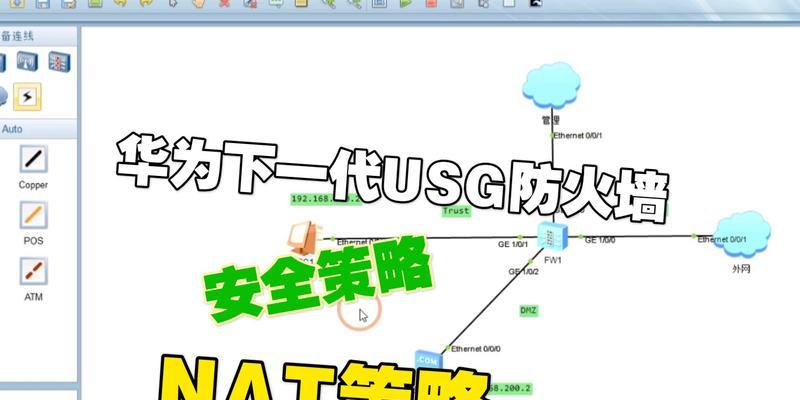Click the Ethernet 0/0/0 label near server
This screenshot has height=400, width=800.
[x=476, y=349]
